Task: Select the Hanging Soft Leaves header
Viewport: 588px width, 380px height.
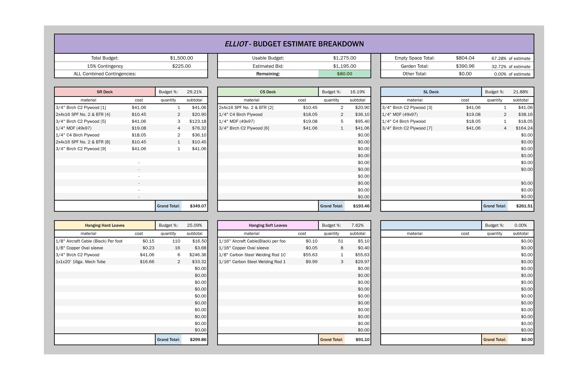Action: [268, 225]
